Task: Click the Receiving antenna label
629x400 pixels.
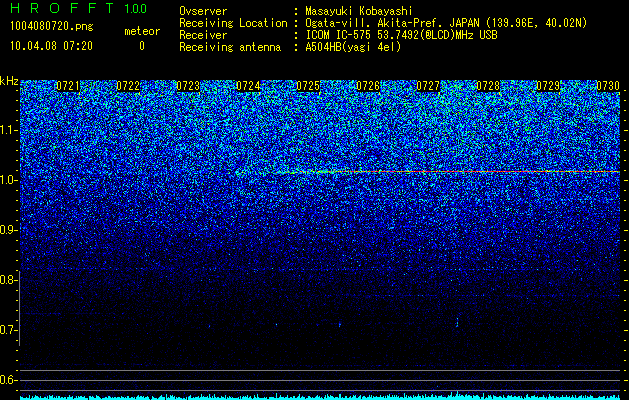Action: point(230,47)
